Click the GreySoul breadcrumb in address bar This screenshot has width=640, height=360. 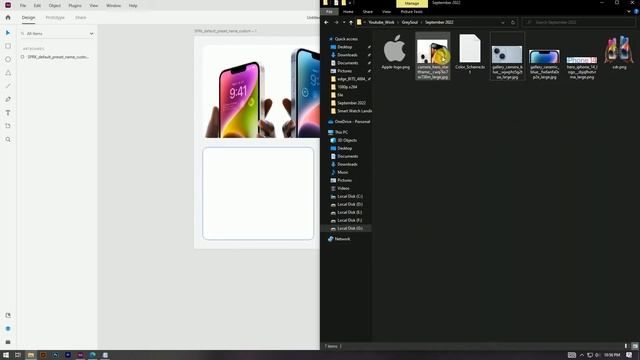(x=410, y=22)
